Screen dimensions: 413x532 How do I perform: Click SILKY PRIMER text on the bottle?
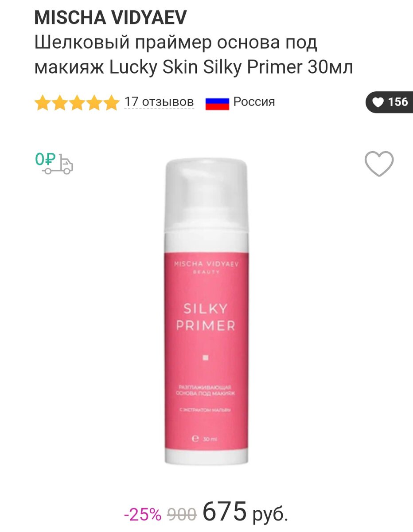205,317
